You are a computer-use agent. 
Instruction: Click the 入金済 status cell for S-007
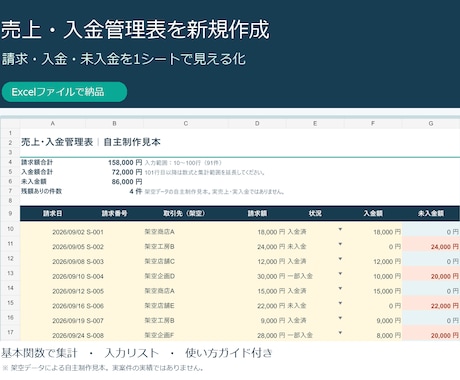pos(297,320)
